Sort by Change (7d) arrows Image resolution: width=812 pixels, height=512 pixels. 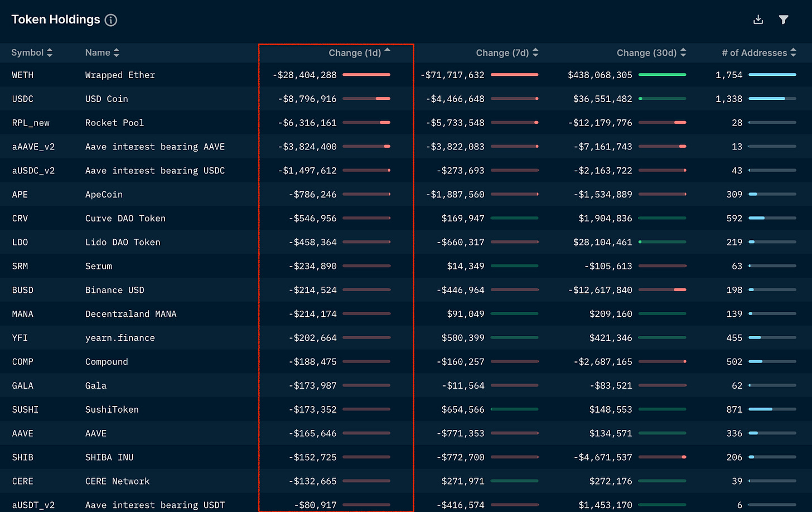point(535,52)
